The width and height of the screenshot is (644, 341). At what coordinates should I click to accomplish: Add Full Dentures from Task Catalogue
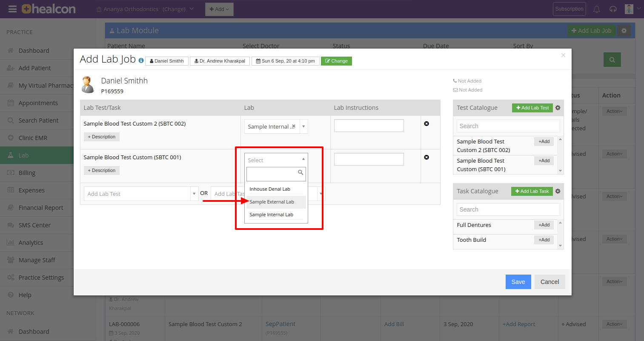click(544, 225)
